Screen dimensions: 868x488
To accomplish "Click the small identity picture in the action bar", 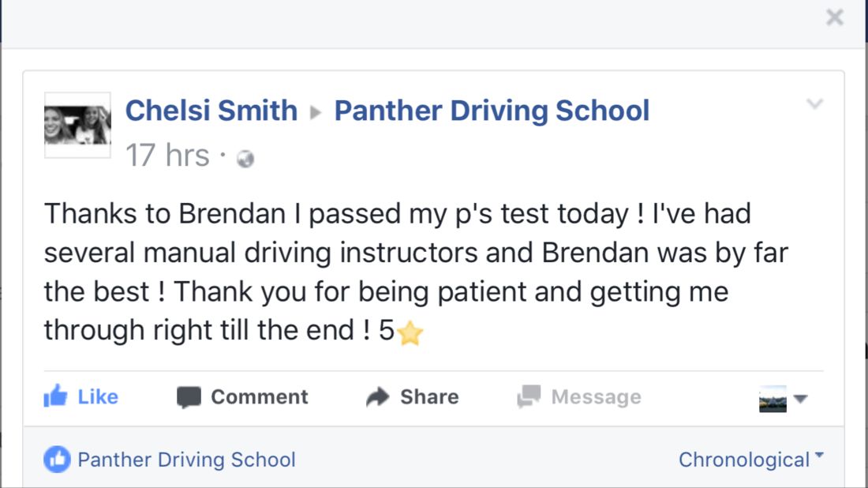I will 773,399.
